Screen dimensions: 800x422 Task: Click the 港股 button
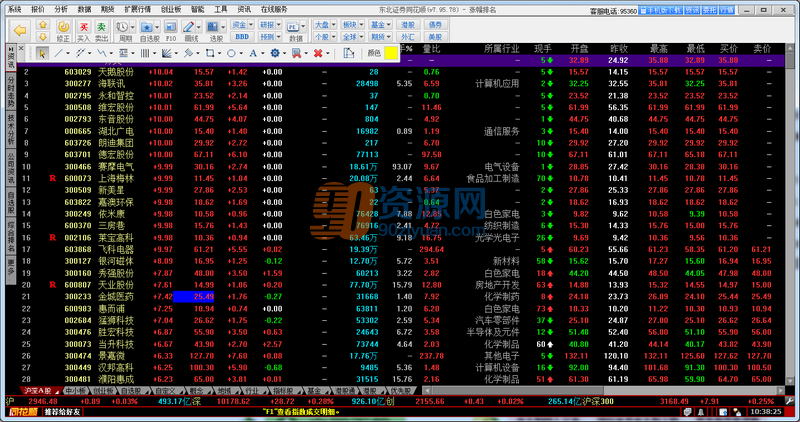point(408,24)
